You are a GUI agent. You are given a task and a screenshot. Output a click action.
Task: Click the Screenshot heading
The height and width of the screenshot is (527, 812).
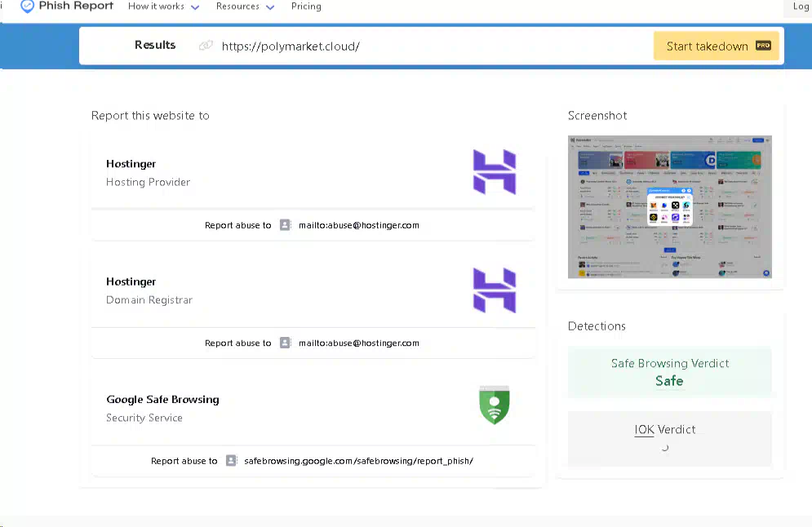(x=597, y=116)
